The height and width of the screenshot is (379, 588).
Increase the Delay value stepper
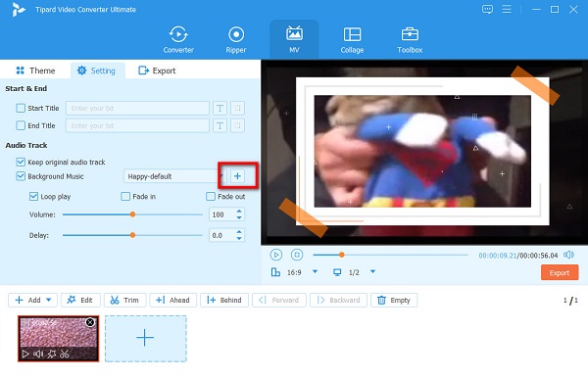pos(239,232)
